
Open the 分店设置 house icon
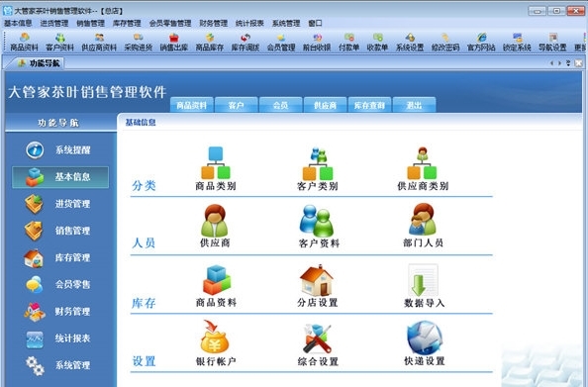(318, 286)
